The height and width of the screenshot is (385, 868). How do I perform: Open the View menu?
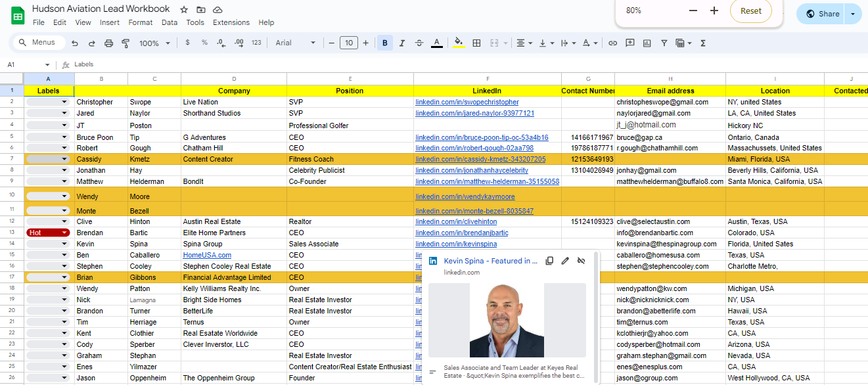point(83,22)
